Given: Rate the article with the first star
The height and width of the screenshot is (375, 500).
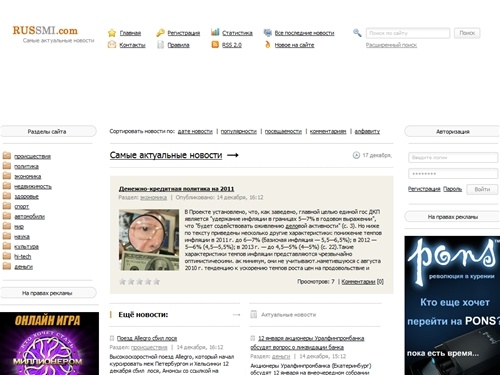Looking at the screenshot, I should pos(123,282).
